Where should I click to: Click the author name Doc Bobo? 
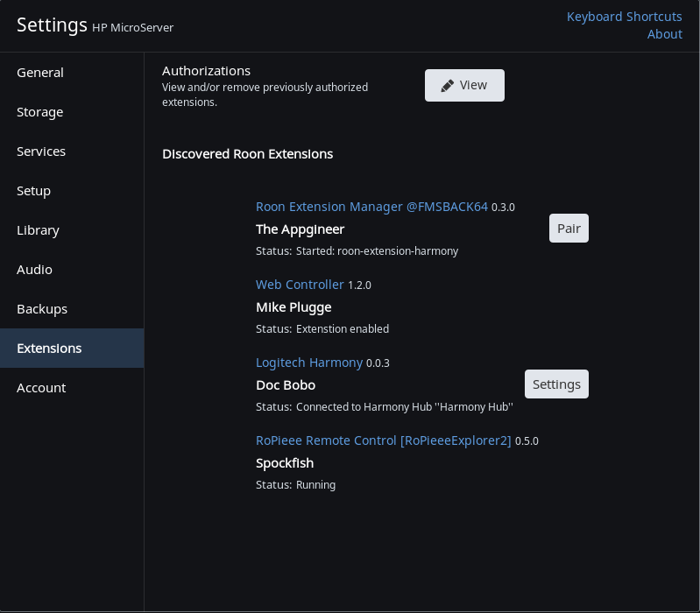coord(286,385)
